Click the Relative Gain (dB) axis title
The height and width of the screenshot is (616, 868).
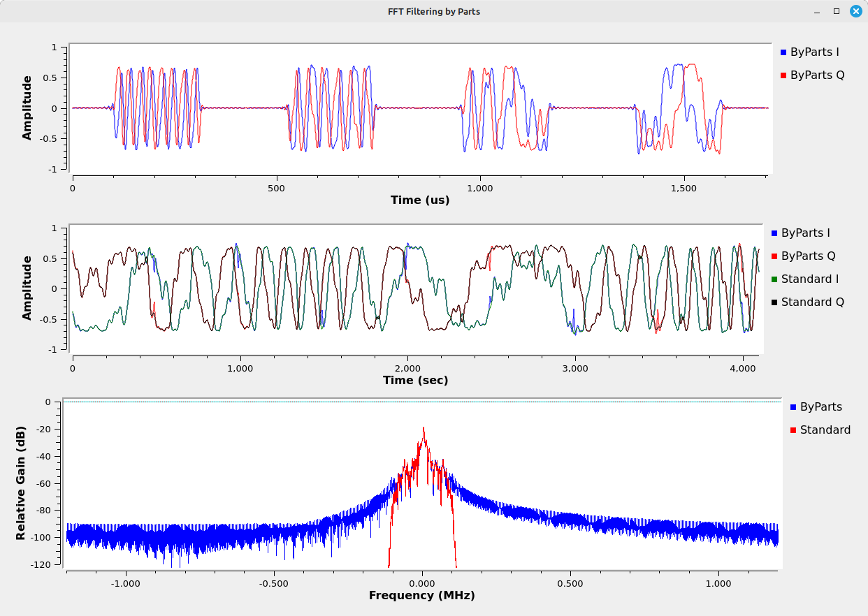pyautogui.click(x=21, y=482)
